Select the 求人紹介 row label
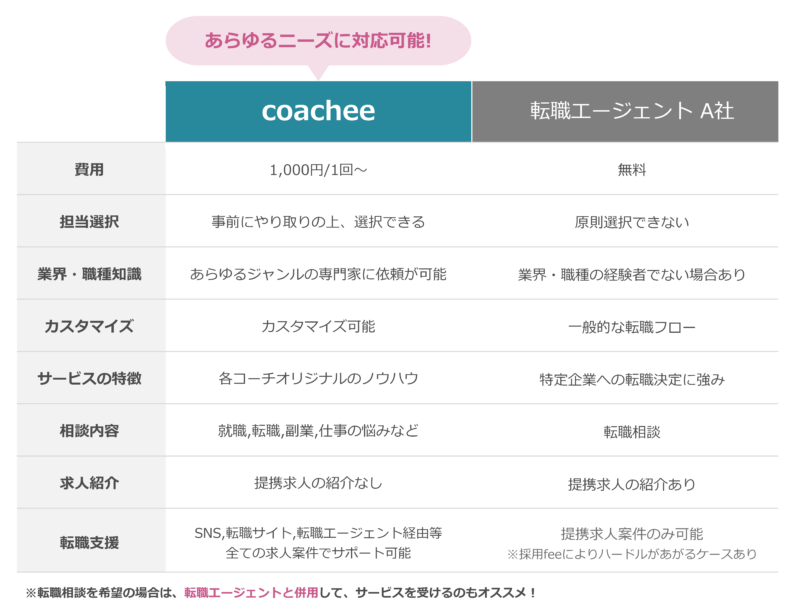 click(89, 483)
